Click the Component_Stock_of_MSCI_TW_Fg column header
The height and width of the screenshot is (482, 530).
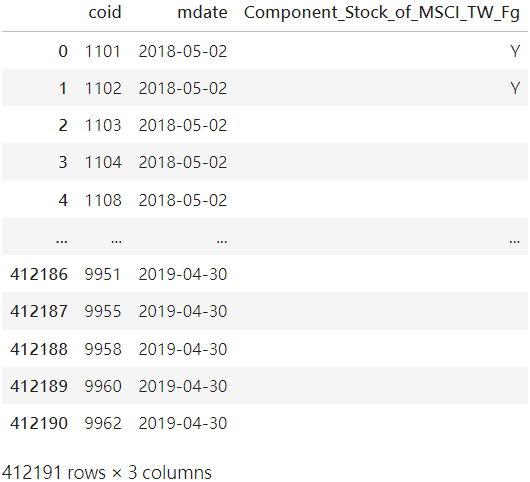click(x=381, y=14)
